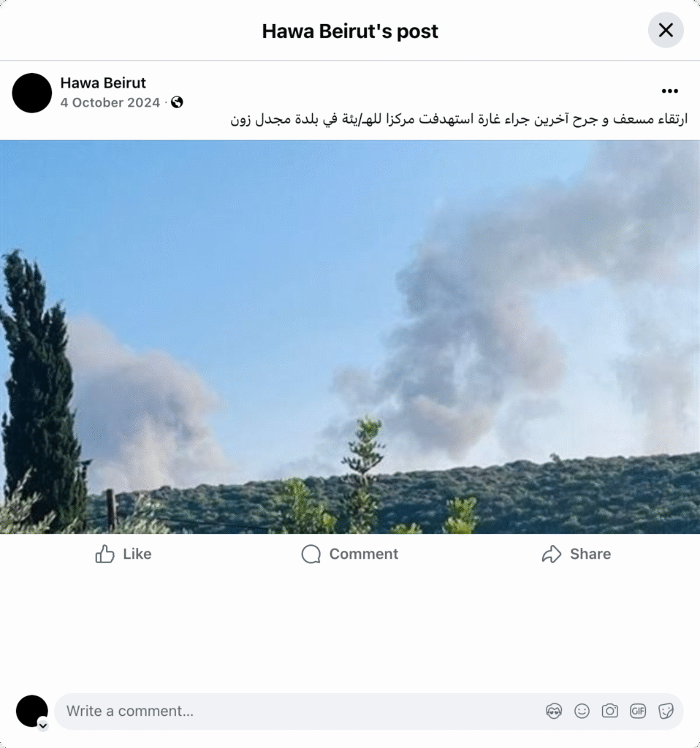Open the three-dot post options menu

[669, 91]
